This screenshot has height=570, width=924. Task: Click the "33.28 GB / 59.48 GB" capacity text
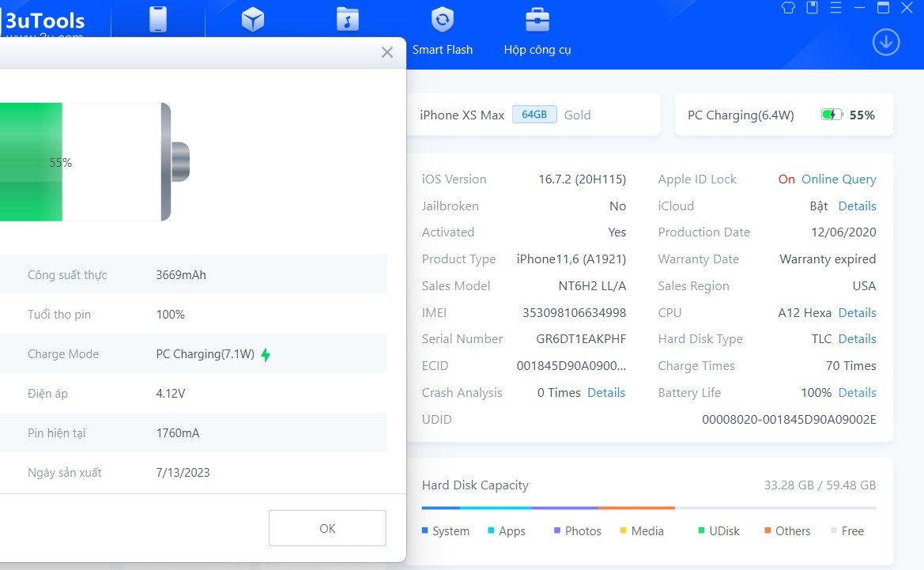[x=820, y=485]
